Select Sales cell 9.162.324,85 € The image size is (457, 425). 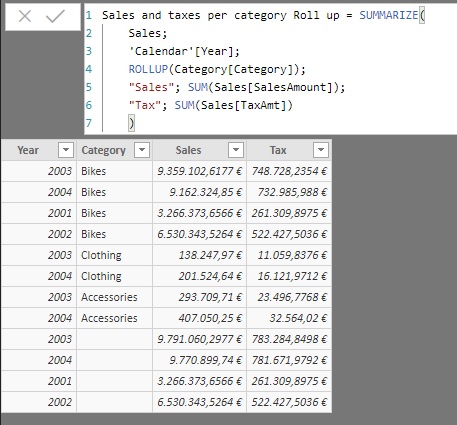pos(199,192)
